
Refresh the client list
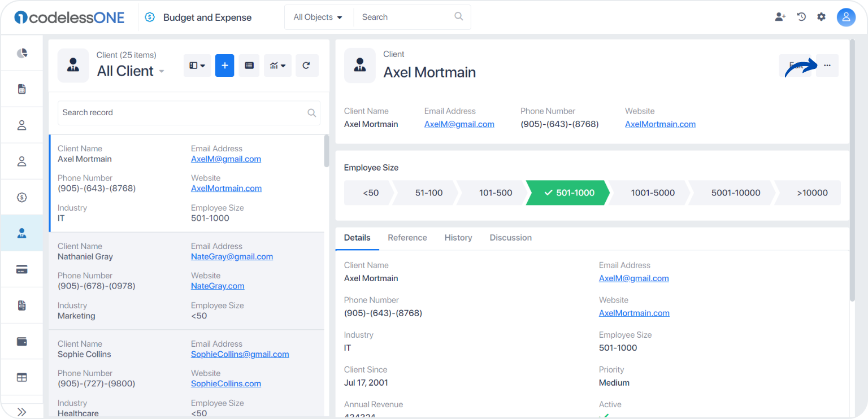pyautogui.click(x=306, y=66)
